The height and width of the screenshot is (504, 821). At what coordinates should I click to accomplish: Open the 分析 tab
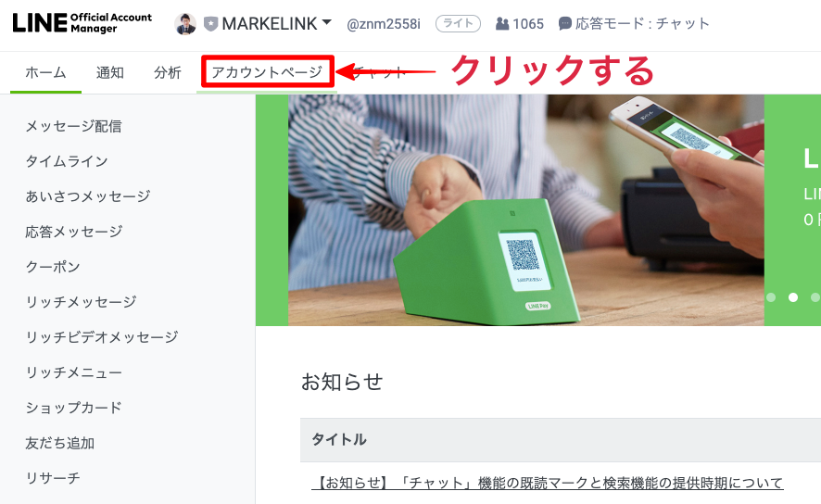coord(168,72)
